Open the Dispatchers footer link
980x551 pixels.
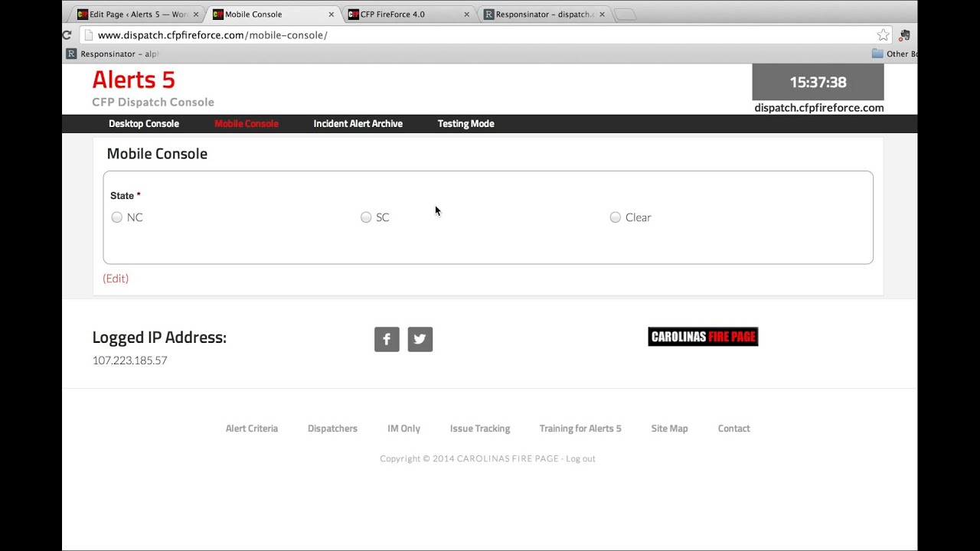click(x=332, y=429)
